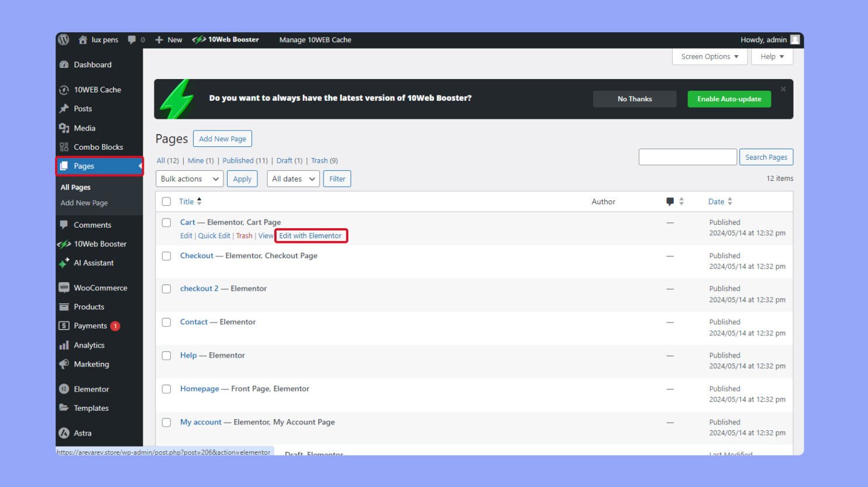Select the Media library sidebar icon

(66, 128)
